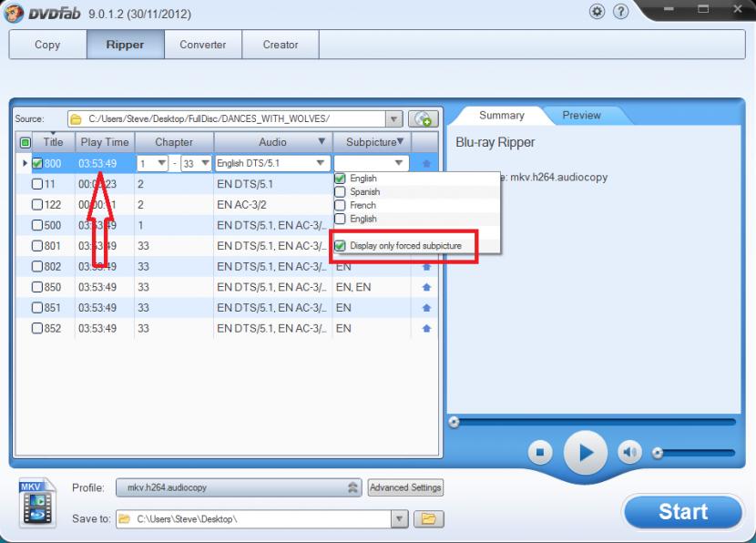Click the folder icon in Save to field

(x=125, y=519)
